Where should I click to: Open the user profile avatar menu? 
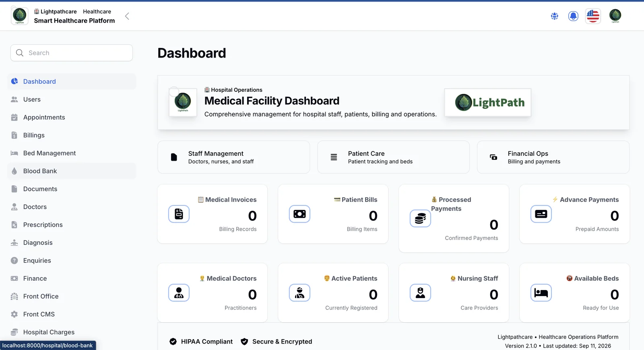click(615, 16)
